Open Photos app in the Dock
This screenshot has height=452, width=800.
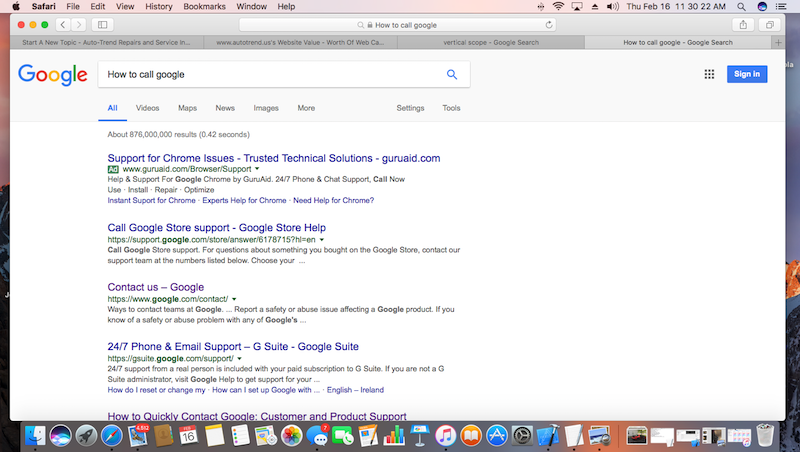point(292,436)
